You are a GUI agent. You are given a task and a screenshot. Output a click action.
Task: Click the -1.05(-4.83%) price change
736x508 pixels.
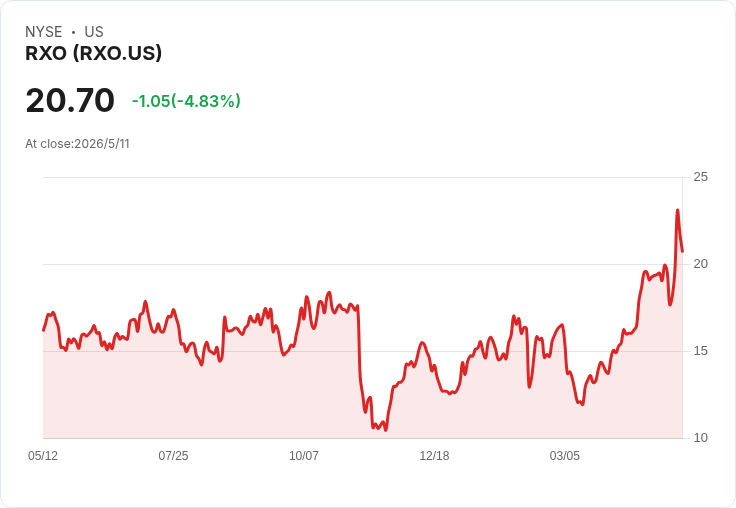[186, 101]
